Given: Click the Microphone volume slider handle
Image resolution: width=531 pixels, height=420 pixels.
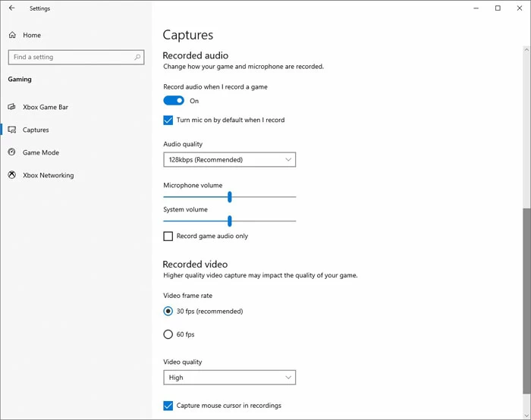Looking at the screenshot, I should [x=229, y=197].
